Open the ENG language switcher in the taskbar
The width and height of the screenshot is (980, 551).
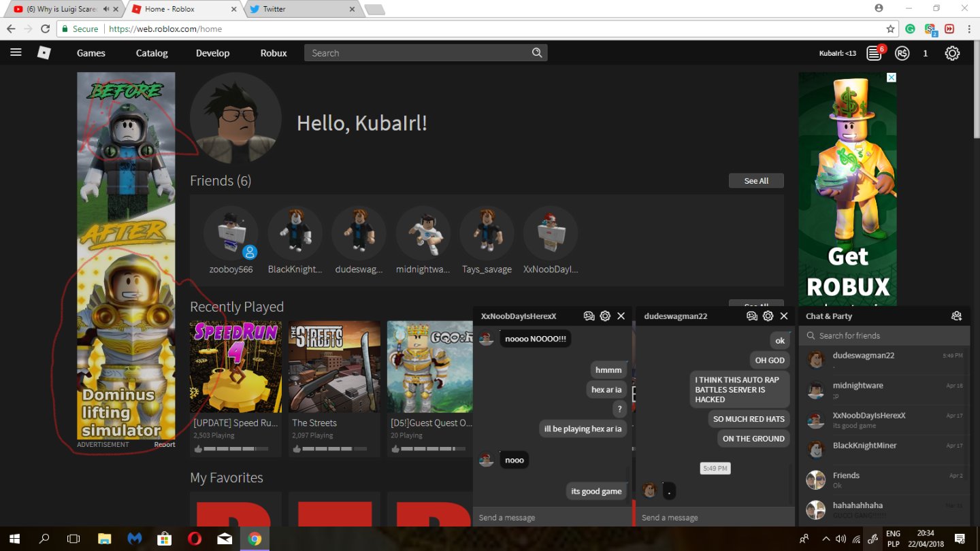[x=892, y=537]
